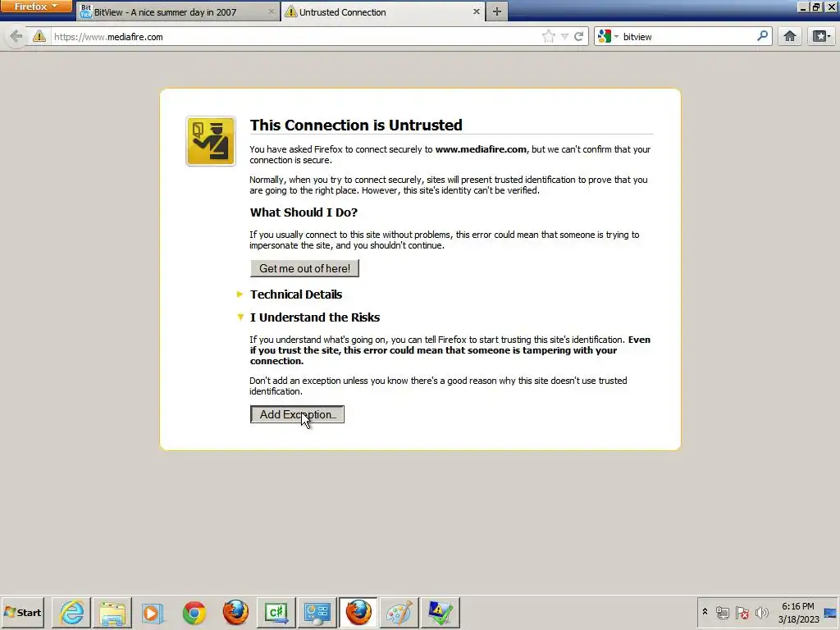The width and height of the screenshot is (840, 630).
Task: Go to the home page icon
Action: pyautogui.click(x=790, y=36)
